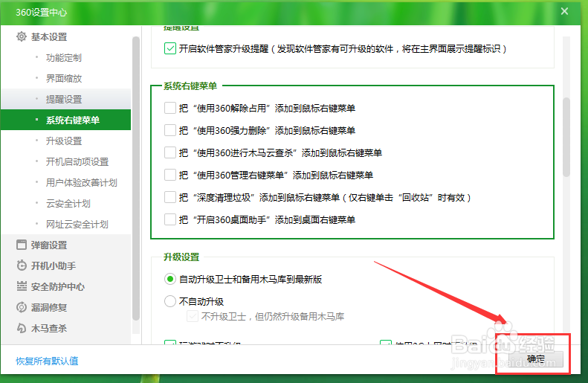Expand 基本设置 category label

(x=49, y=36)
